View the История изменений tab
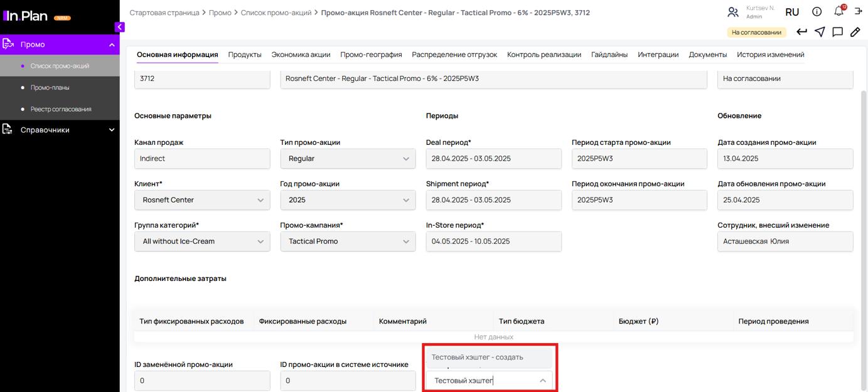 (x=771, y=55)
